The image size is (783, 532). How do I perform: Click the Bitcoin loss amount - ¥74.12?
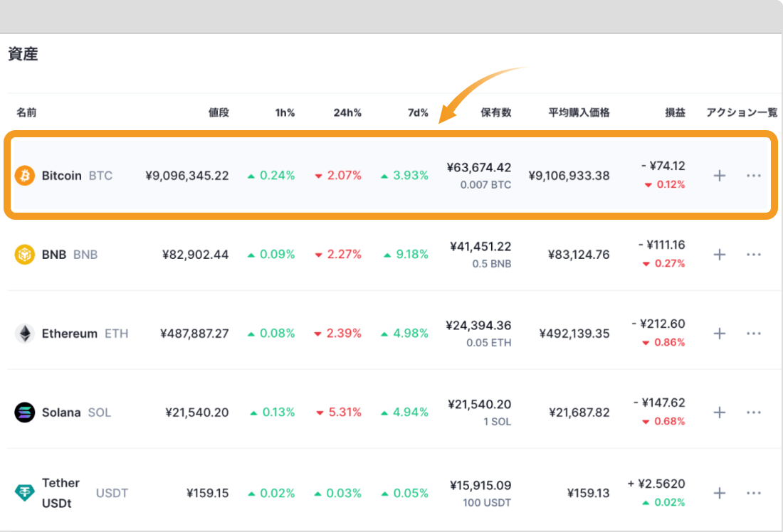click(663, 166)
